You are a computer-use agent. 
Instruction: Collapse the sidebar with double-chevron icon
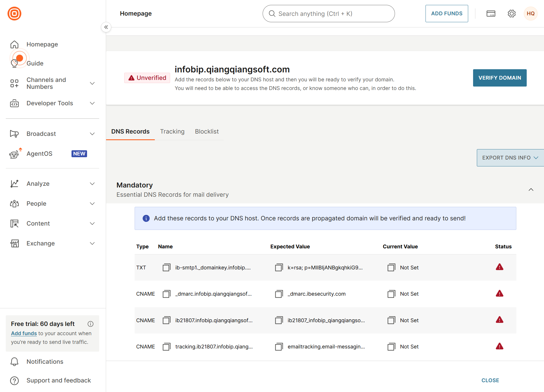(106, 27)
